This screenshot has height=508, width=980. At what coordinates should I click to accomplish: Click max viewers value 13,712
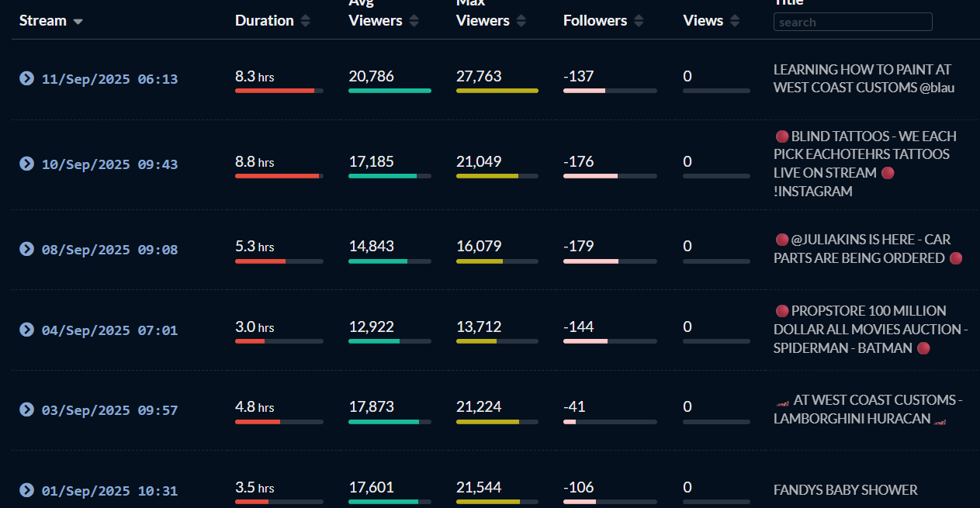(x=479, y=327)
